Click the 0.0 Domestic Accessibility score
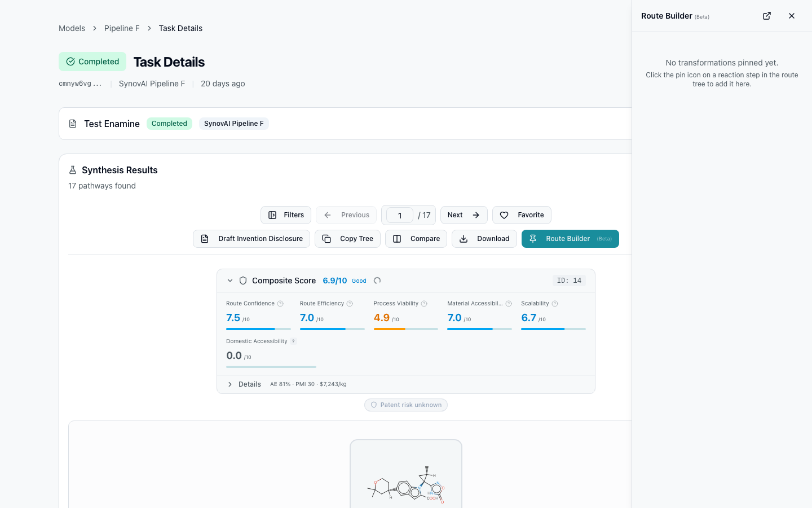Viewport: 812px width, 508px height. coord(234,356)
